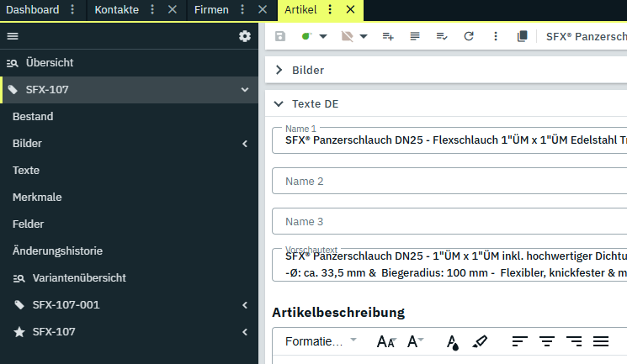Close the Firmen tab
This screenshot has width=627, height=364.
[263, 10]
